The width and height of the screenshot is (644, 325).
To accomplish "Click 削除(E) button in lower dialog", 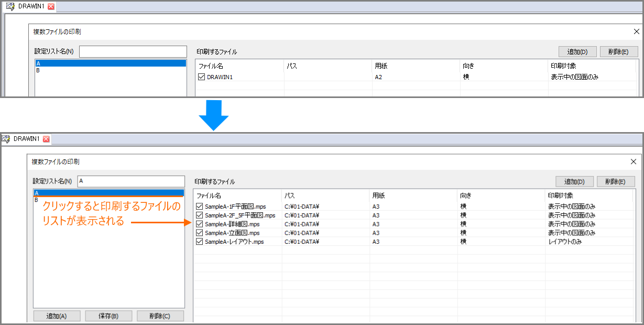I will 616,182.
